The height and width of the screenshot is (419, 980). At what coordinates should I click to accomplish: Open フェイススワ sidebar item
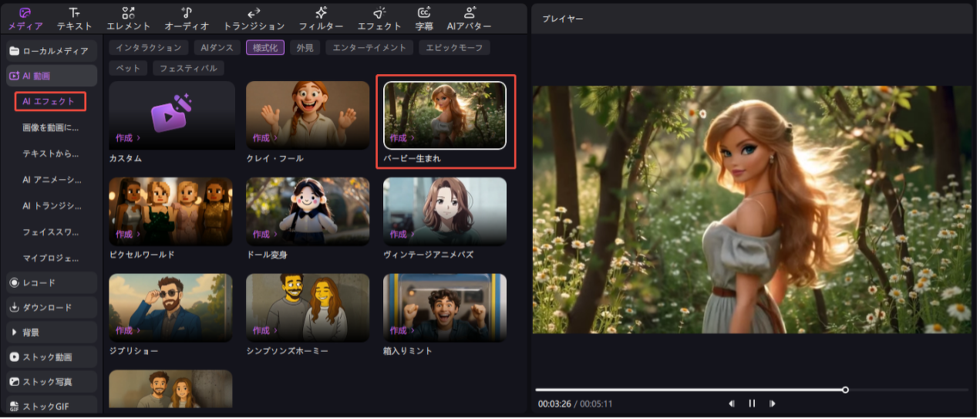coord(51,231)
